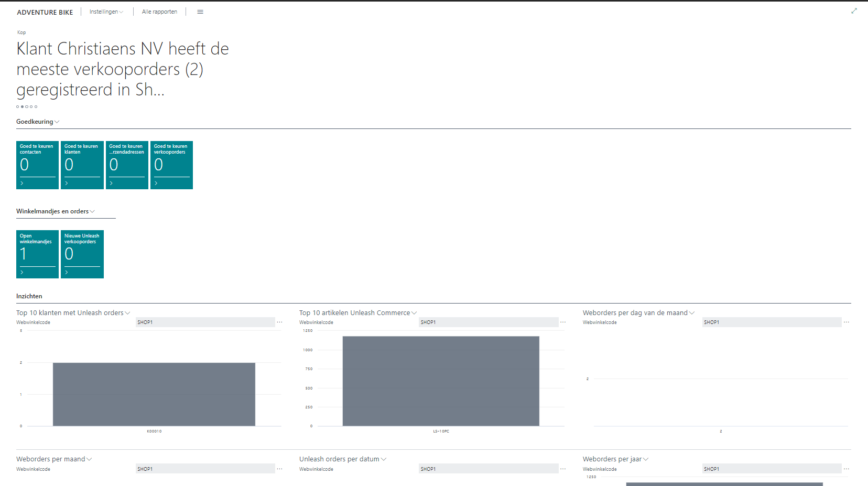Click the K00010 bar in customers chart
Screen dimensions: 868x486
click(x=154, y=394)
